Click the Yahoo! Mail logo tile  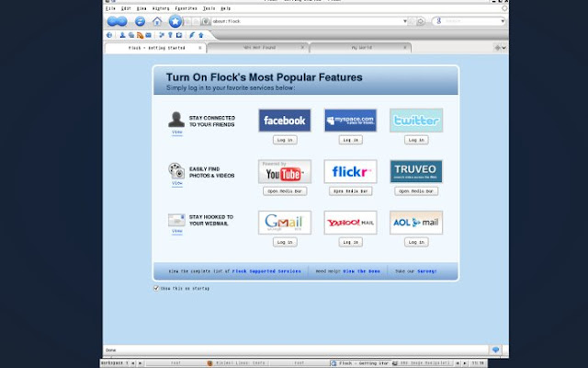pyautogui.click(x=350, y=223)
